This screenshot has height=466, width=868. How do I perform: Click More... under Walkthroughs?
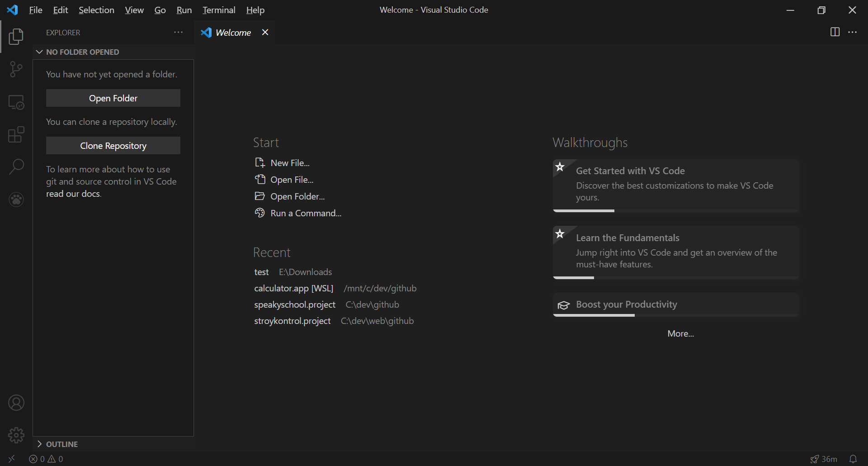680,333
